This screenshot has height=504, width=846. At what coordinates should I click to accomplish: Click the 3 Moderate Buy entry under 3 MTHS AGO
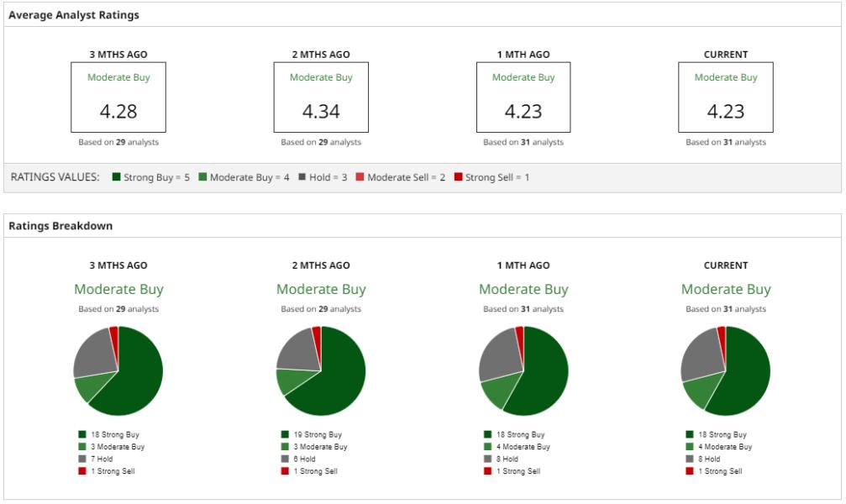click(x=111, y=447)
